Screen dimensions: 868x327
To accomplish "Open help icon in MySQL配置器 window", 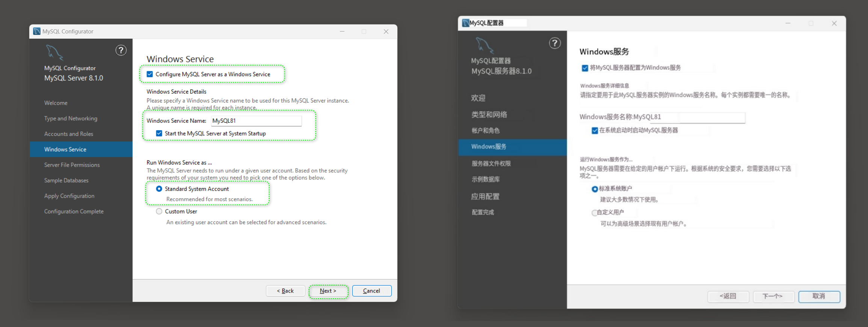I will coord(555,43).
